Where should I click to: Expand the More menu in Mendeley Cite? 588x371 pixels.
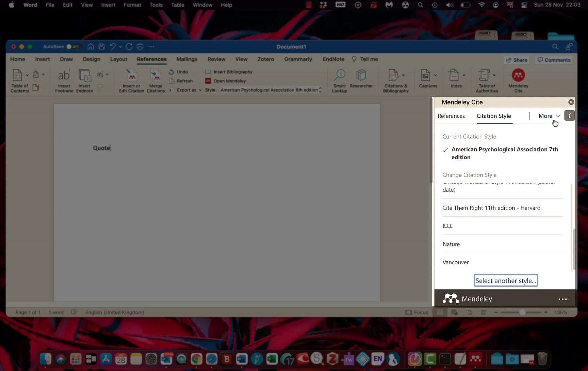(549, 116)
